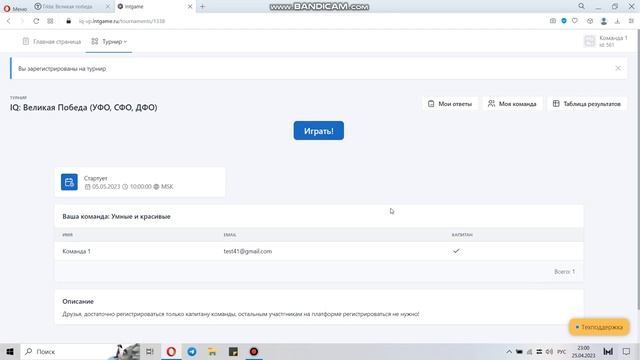Select the Команда 1 name cell
Image resolution: width=640 pixels, height=360 pixels.
76,251
